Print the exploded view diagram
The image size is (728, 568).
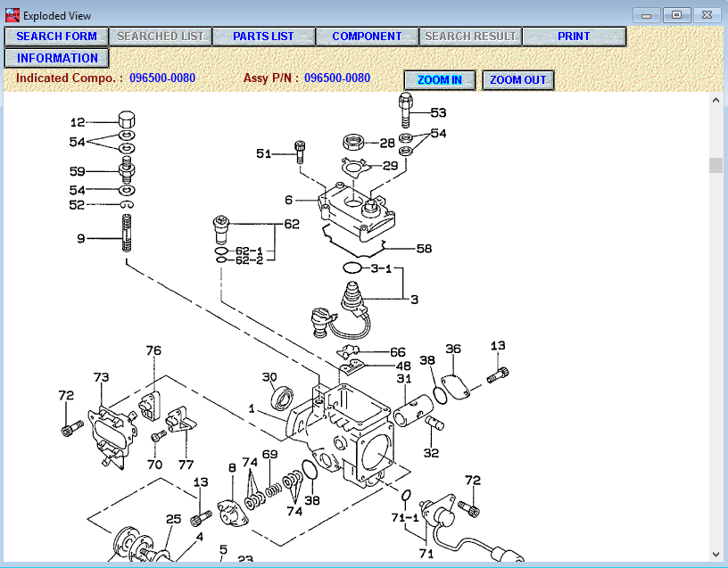point(574,36)
